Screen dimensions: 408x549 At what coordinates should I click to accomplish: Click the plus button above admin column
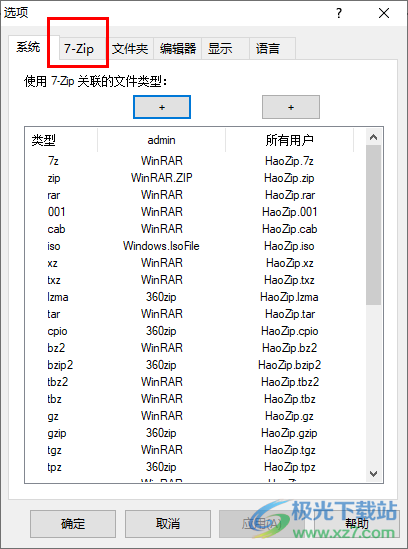162,107
